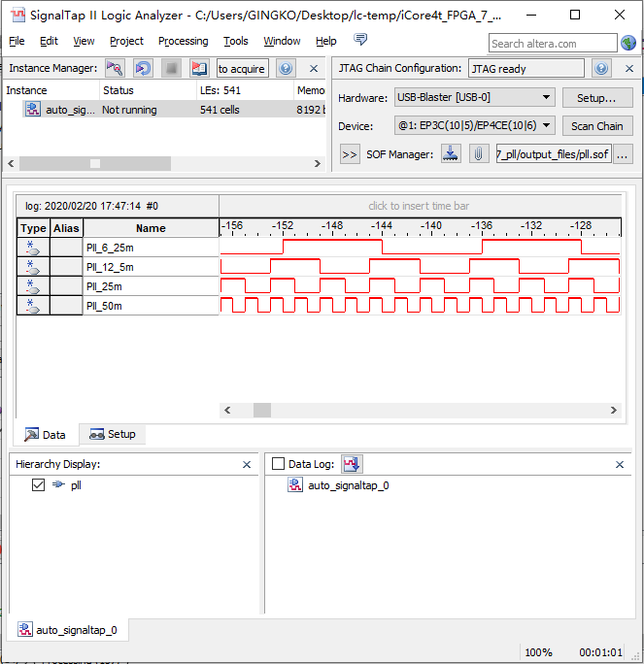Open Instance Manager help icon
644x664 pixels.
285,69
